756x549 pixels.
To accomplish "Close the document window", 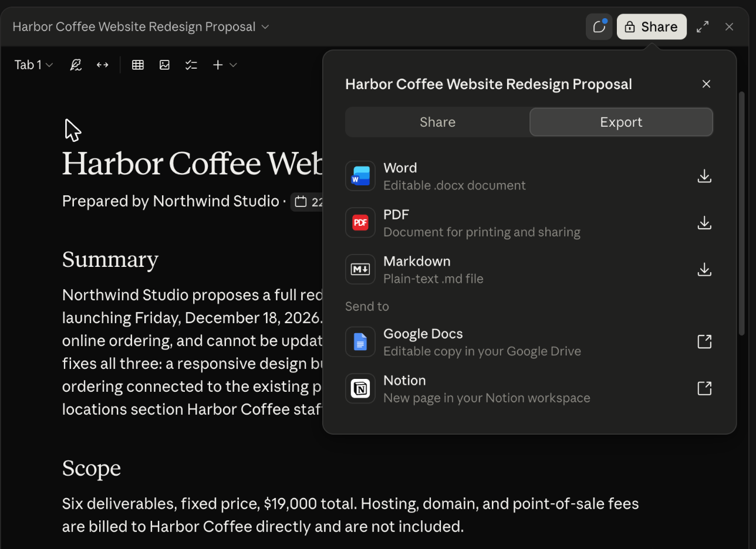I will (729, 27).
